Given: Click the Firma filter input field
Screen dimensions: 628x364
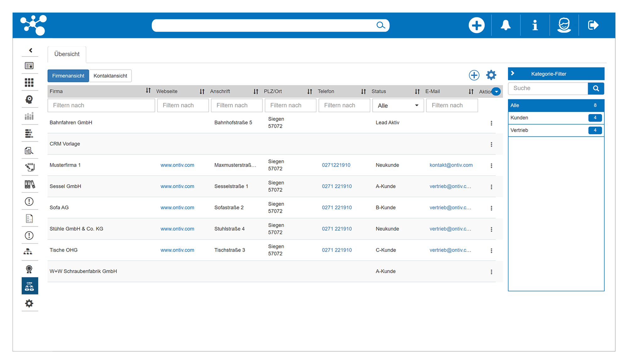Looking at the screenshot, I should (101, 105).
